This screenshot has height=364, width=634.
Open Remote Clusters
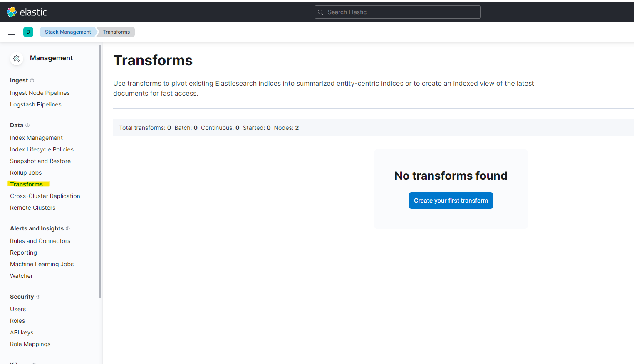32,208
